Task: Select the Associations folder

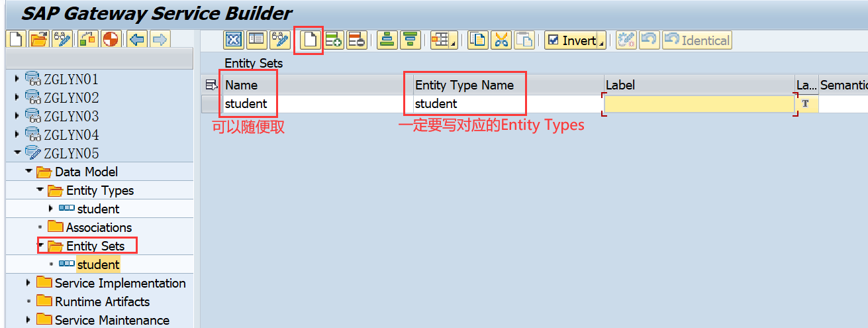Action: (99, 228)
